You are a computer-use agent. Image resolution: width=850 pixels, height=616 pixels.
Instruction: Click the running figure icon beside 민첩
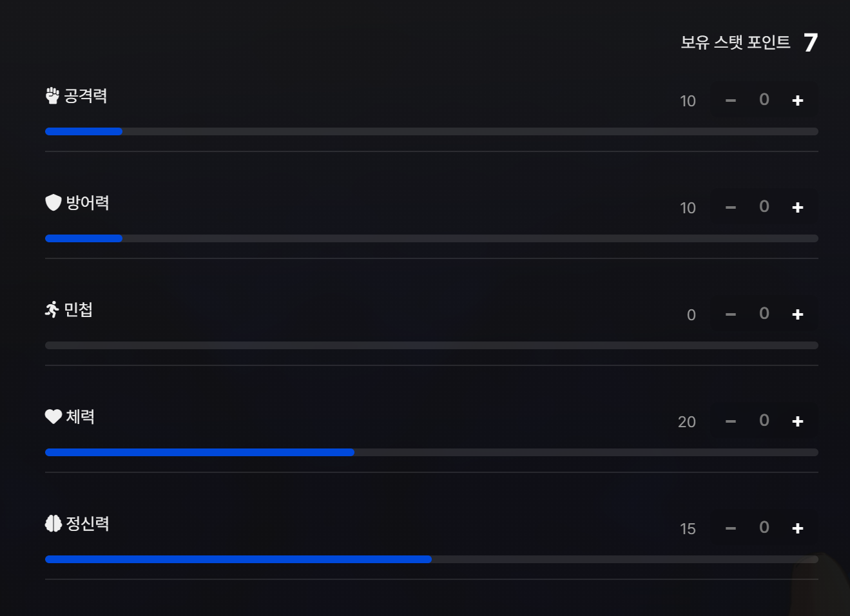(x=52, y=310)
